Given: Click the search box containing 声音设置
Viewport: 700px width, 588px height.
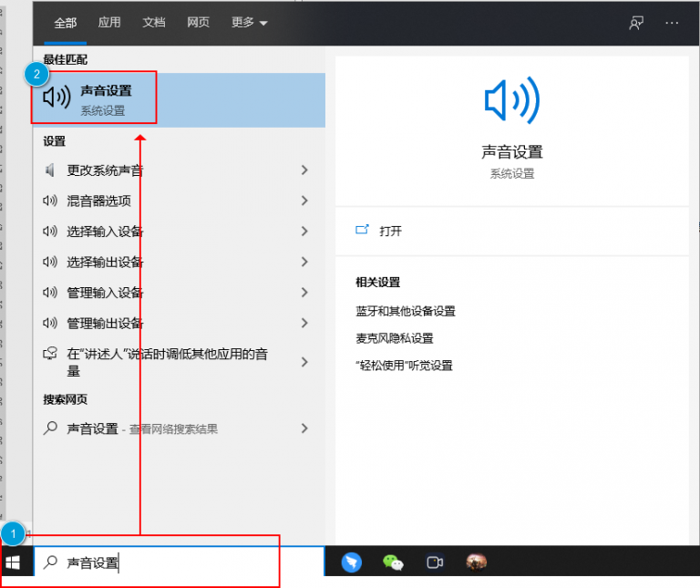Looking at the screenshot, I should [179, 562].
